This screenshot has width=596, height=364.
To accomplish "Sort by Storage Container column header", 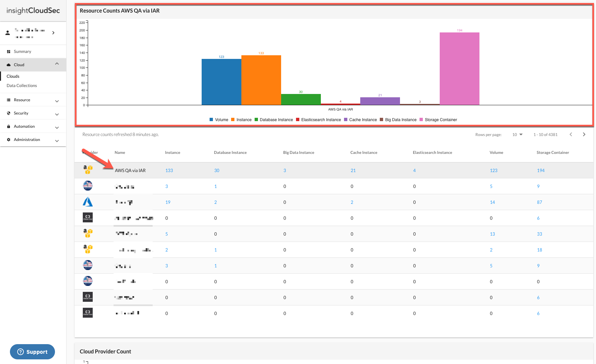I will [x=553, y=153].
